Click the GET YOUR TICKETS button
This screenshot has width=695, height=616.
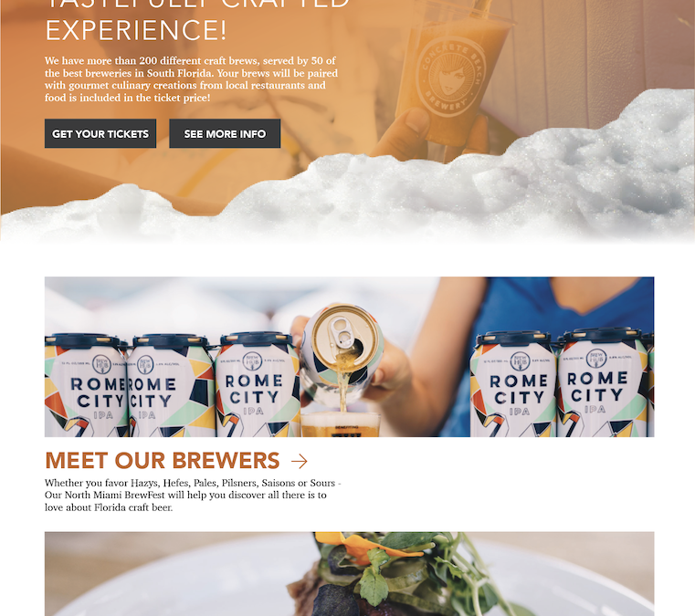tap(100, 133)
